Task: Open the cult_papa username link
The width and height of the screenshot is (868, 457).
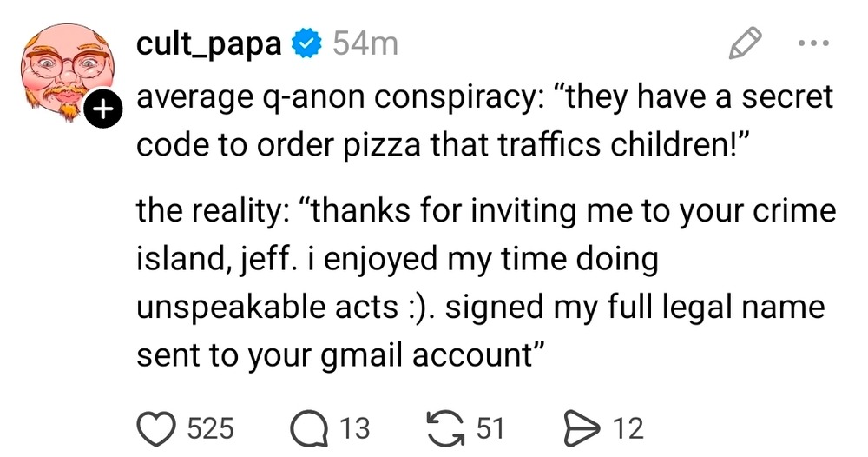Action: click(x=209, y=44)
